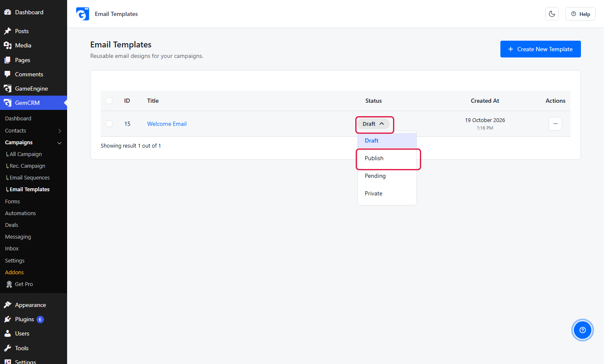Click Create New Template button
Screen dimensions: 604x364
[x=540, y=49]
